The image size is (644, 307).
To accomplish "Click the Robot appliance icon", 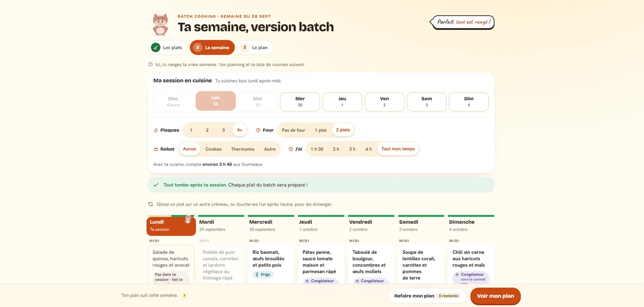I will (x=156, y=149).
